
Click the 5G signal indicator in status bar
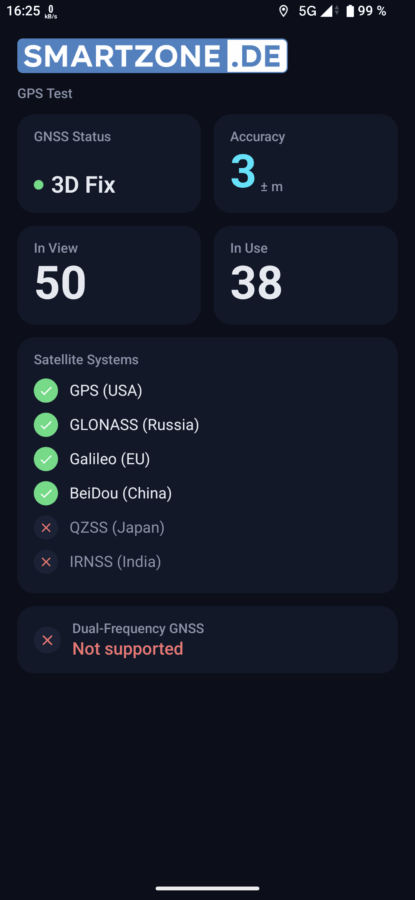[x=308, y=11]
